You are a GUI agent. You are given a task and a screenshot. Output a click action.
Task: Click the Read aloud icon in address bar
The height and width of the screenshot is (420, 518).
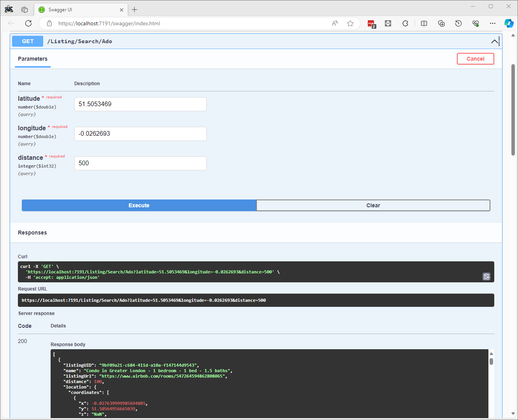[335, 23]
